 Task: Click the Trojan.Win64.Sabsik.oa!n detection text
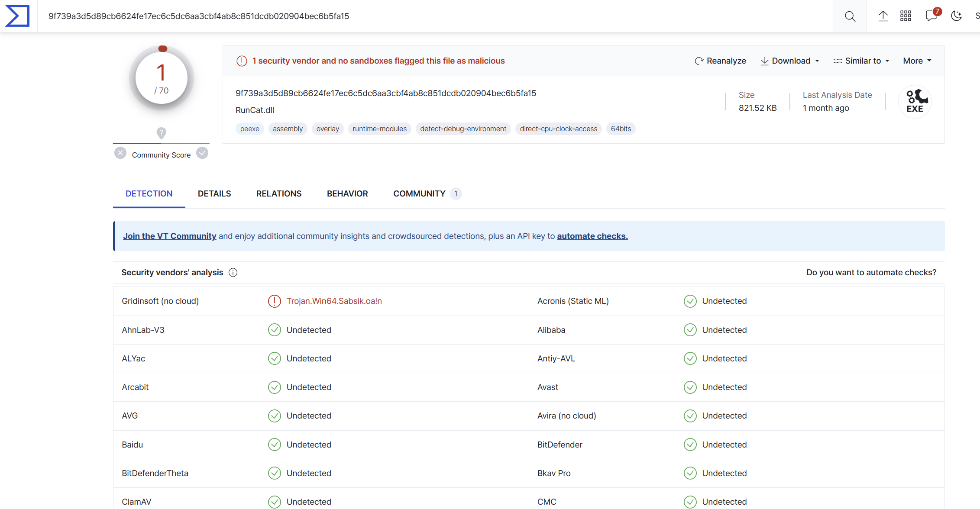click(x=334, y=301)
